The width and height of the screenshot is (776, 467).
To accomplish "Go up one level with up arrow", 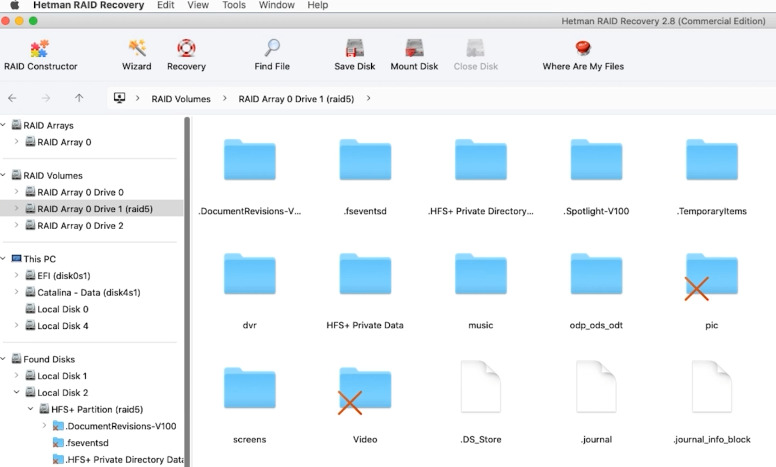I will 79,98.
